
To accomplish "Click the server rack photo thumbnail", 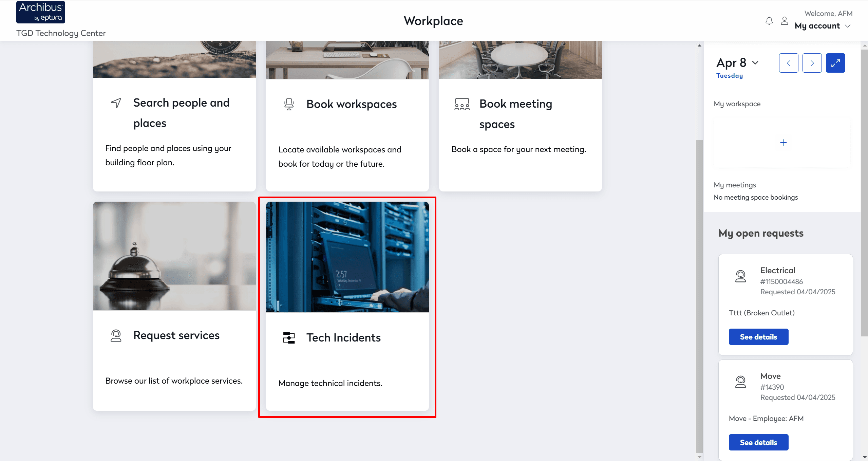I will pos(347,257).
